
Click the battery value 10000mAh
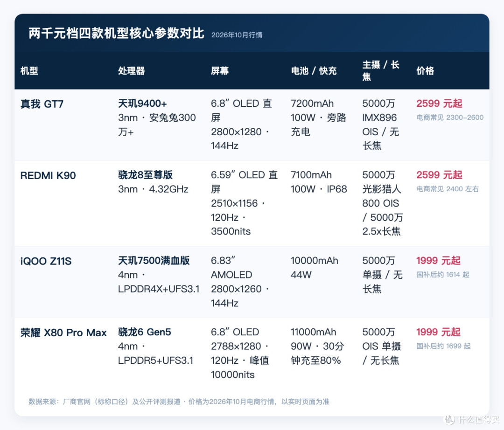[315, 260]
